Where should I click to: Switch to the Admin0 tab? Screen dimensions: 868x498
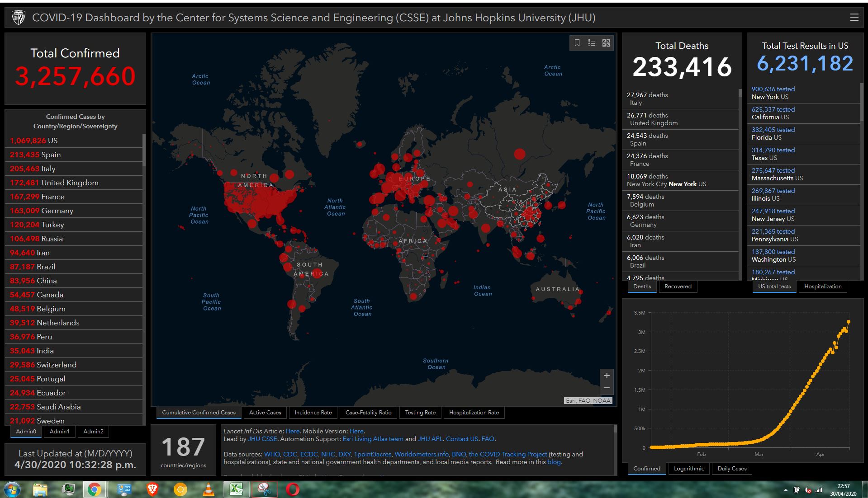pos(26,432)
